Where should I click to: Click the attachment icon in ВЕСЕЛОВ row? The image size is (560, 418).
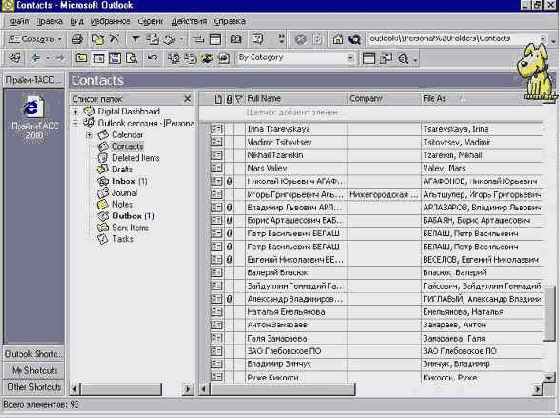229,260
